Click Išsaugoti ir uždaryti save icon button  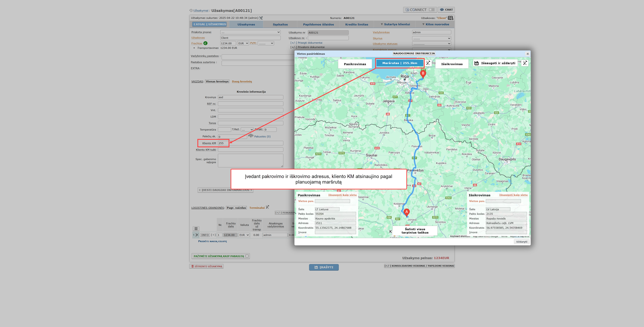[x=495, y=63]
